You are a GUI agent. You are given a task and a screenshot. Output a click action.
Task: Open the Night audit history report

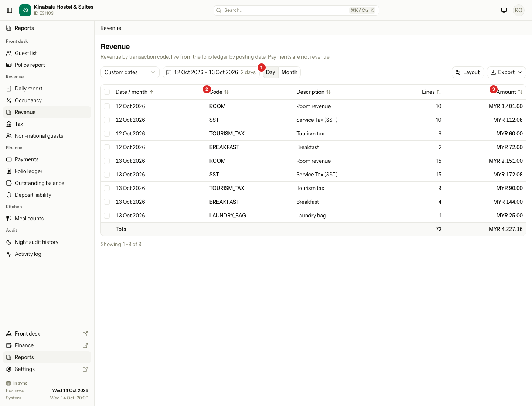click(47, 242)
